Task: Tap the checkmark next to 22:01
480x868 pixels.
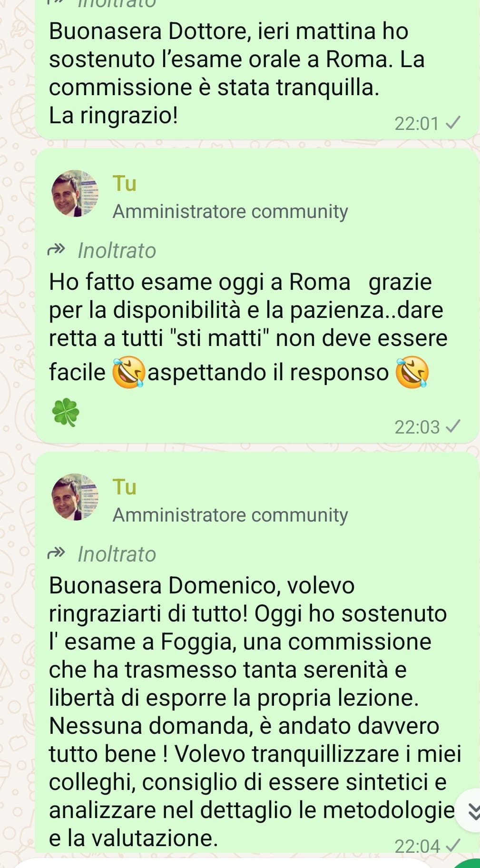Action: [452, 123]
